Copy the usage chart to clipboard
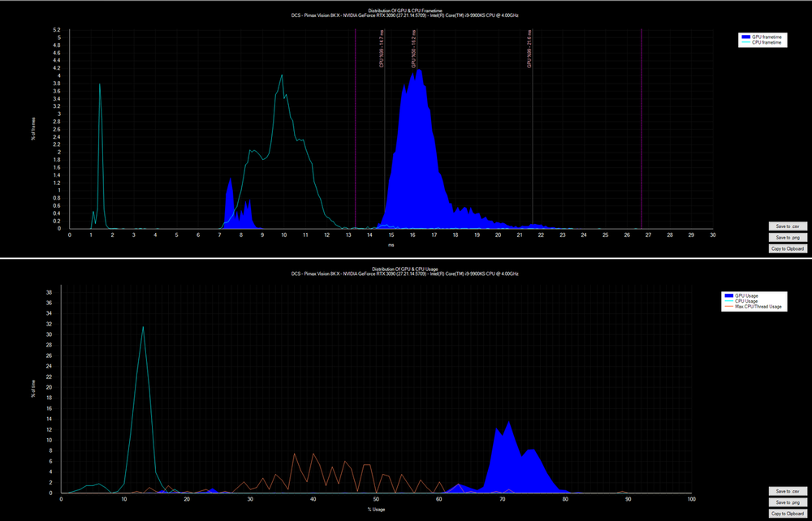This screenshot has height=521, width=812. (788, 514)
